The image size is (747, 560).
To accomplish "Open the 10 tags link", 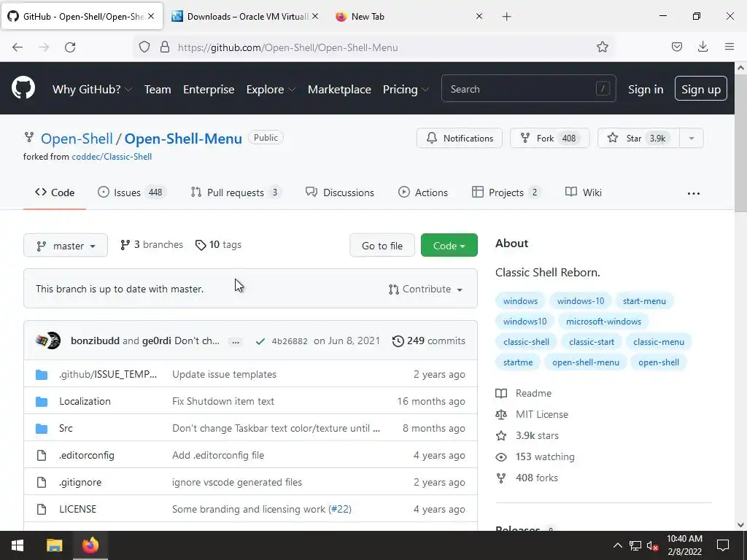I will click(x=218, y=245).
